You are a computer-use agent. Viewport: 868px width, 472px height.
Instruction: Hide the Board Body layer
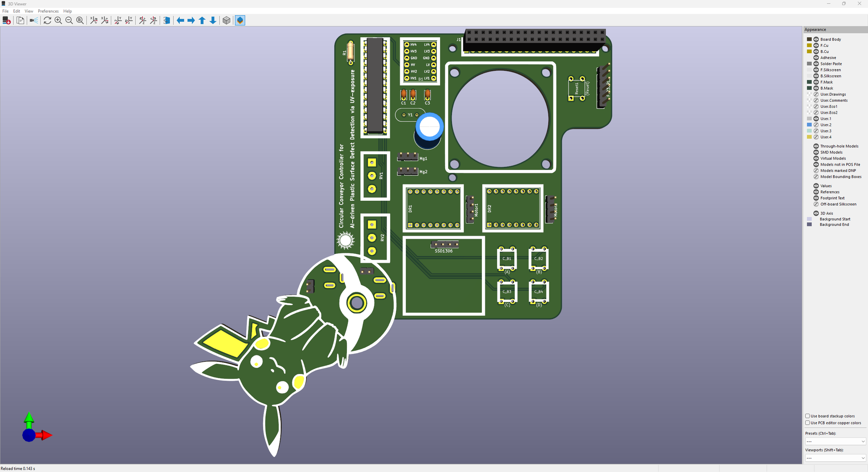[816, 39]
